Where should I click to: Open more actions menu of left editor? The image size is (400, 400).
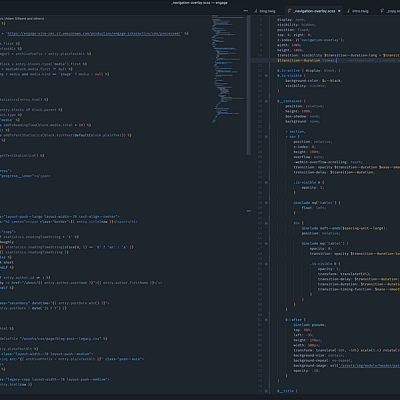point(246,11)
